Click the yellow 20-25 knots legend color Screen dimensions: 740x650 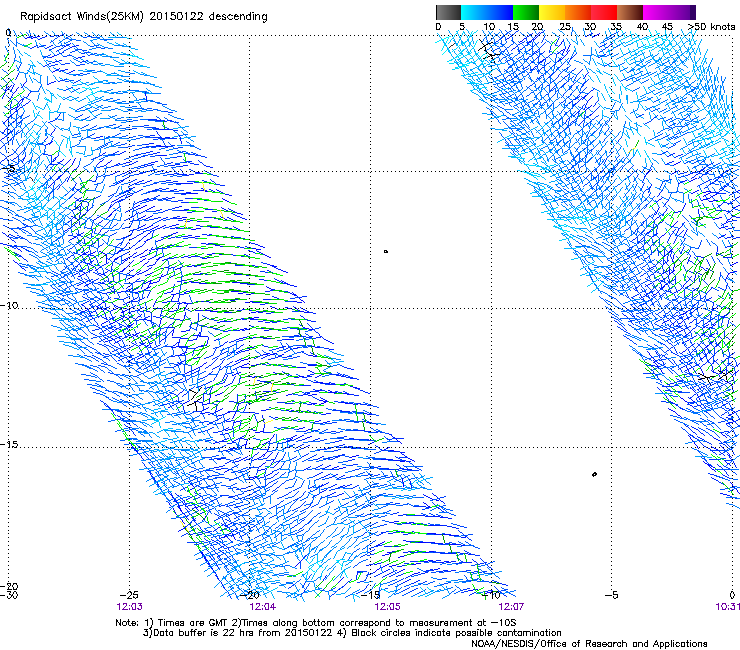point(552,12)
